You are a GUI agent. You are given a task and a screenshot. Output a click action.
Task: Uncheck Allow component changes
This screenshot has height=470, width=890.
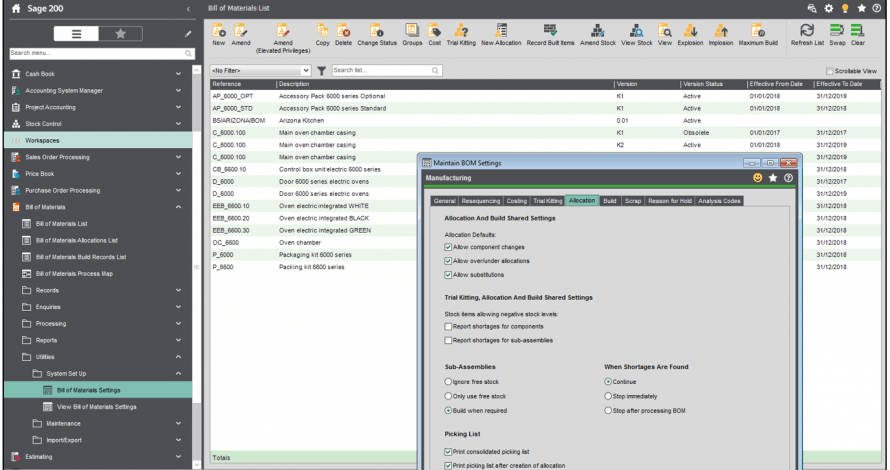click(448, 247)
